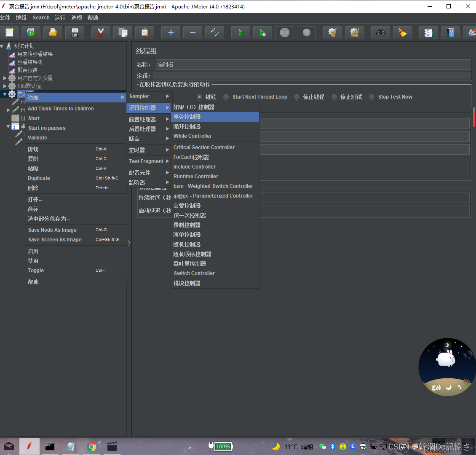Open Function Helper list icon

coord(429,32)
